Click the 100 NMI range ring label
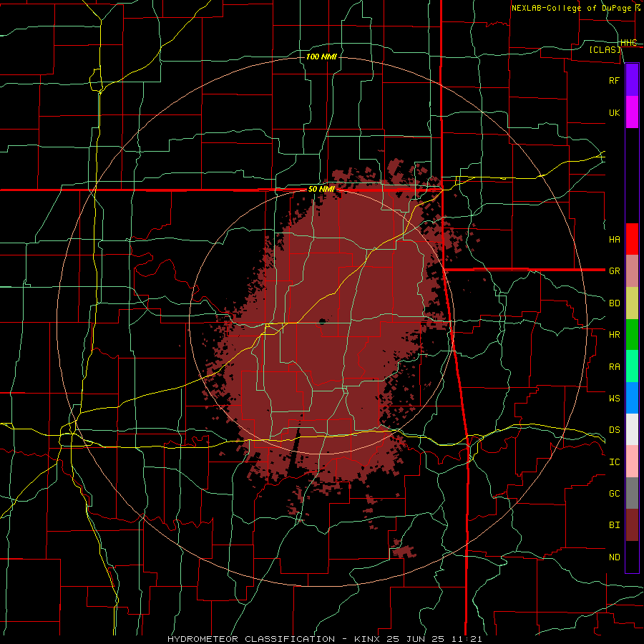 pyautogui.click(x=321, y=57)
